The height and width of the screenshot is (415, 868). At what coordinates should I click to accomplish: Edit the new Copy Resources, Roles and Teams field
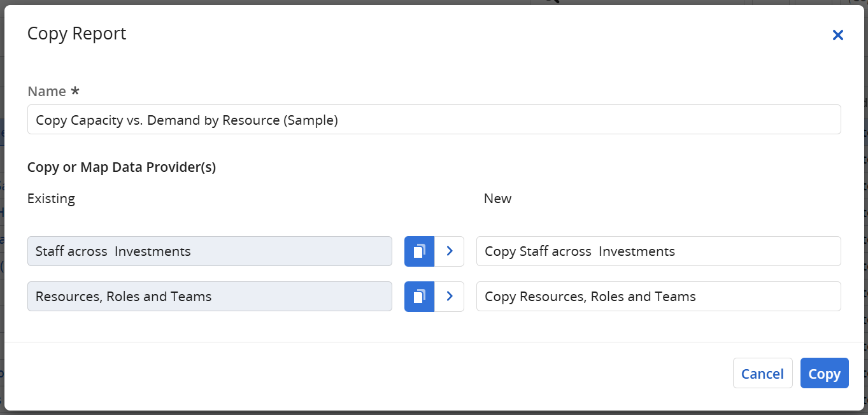658,297
